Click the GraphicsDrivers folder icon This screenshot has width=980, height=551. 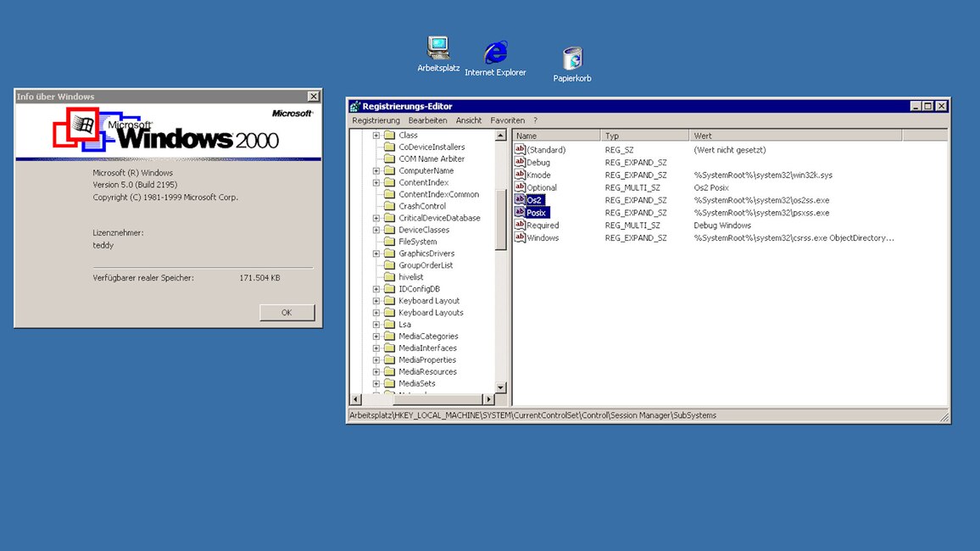tap(389, 253)
